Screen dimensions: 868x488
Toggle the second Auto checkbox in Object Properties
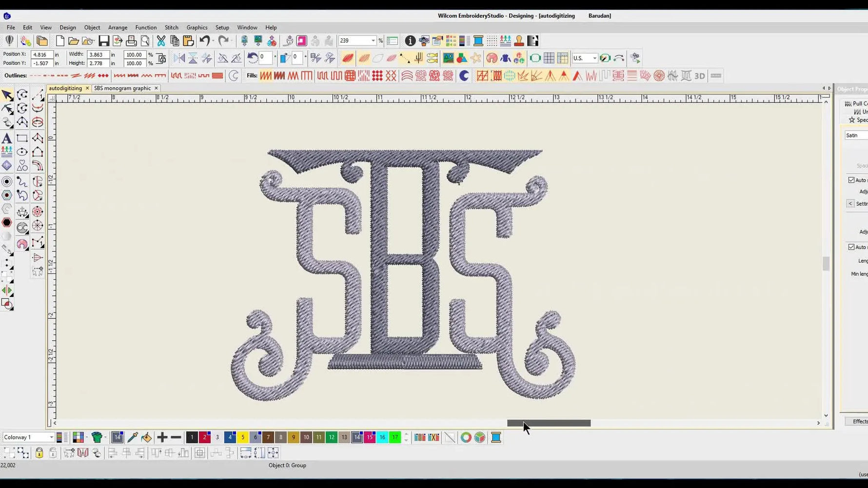point(851,247)
